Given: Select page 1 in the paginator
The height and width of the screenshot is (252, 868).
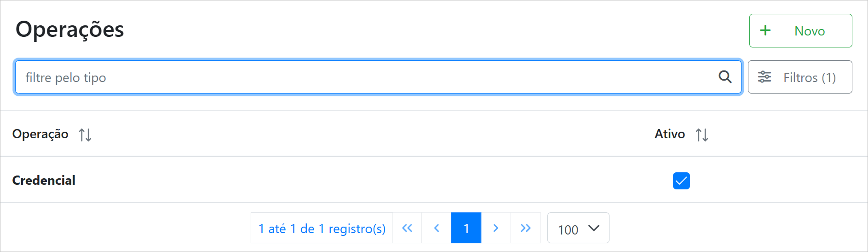Looking at the screenshot, I should pos(466,228).
